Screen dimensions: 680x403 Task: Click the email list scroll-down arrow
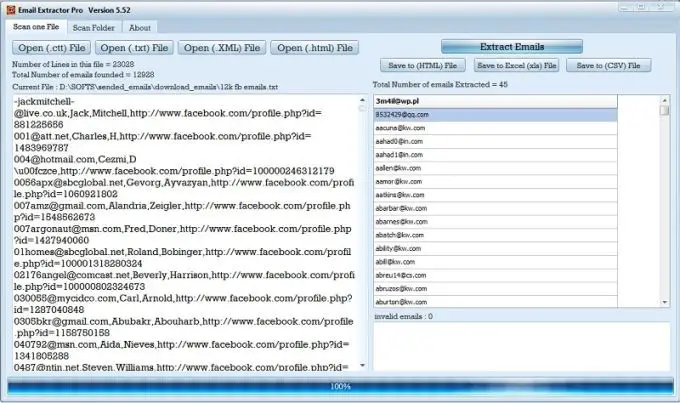coord(664,302)
